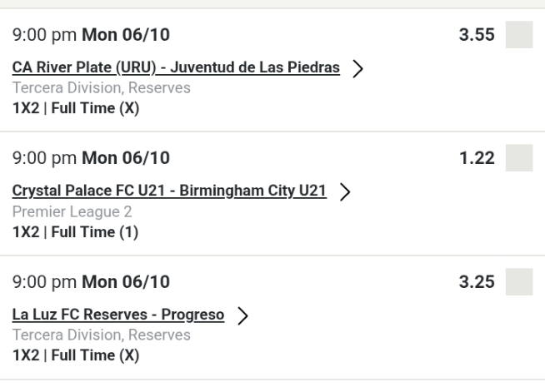Open La Luz FC Reserves - Progreso link
This screenshot has width=545, height=392.
(x=118, y=315)
